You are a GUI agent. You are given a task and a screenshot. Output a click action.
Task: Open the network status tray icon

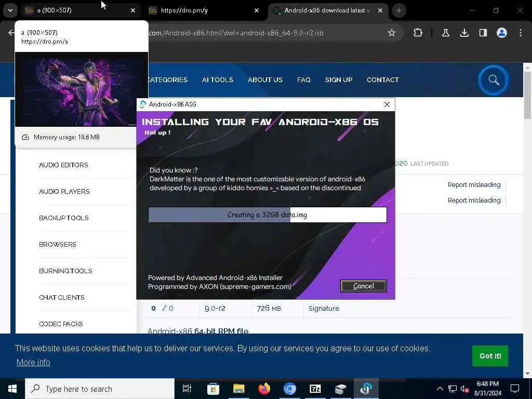tap(453, 389)
